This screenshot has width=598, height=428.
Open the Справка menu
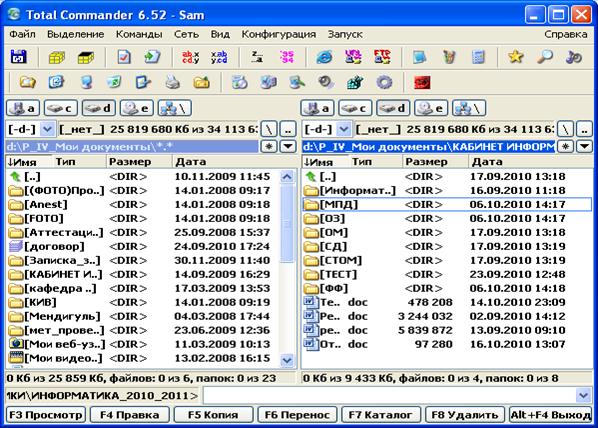tap(566, 34)
